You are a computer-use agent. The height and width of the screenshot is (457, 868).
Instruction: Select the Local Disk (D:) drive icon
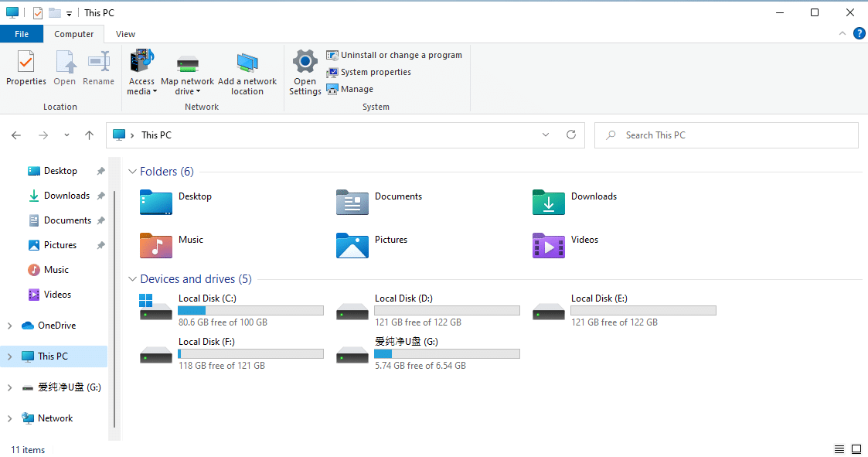point(352,312)
